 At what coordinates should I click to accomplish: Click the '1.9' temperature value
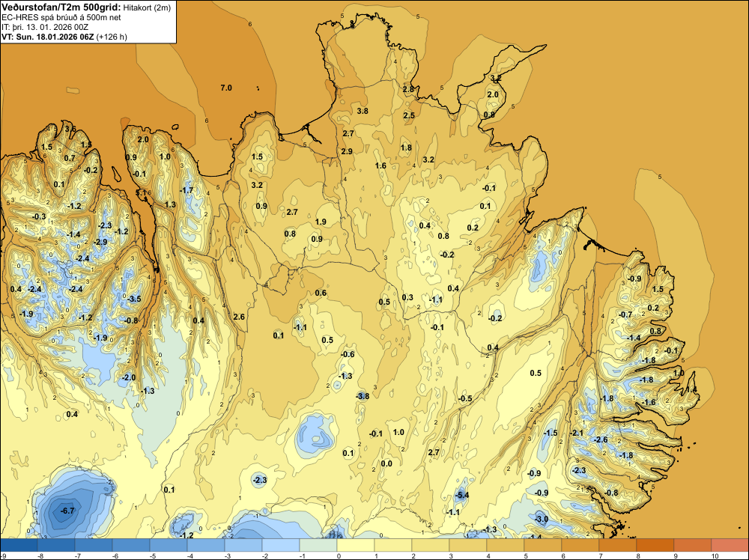click(321, 222)
